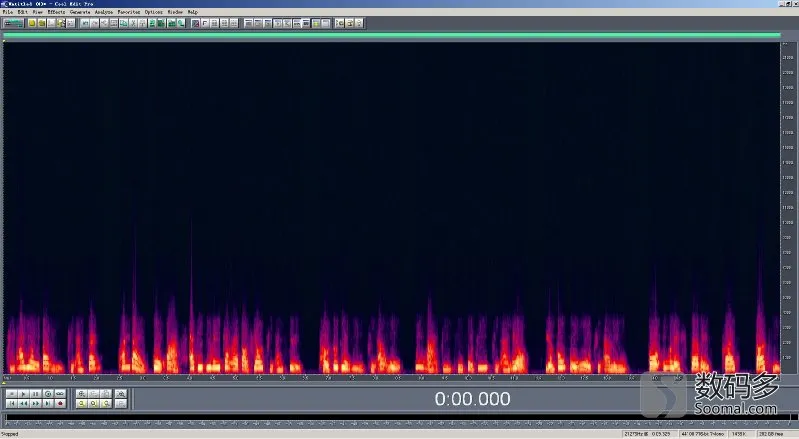Click the Open File folder toolbar icon

pos(42,23)
